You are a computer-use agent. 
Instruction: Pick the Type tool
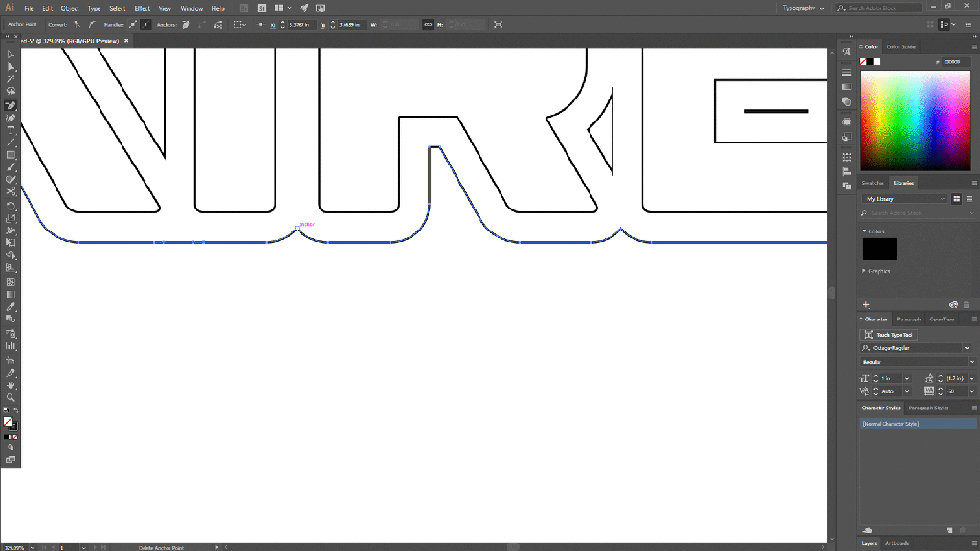tap(11, 130)
